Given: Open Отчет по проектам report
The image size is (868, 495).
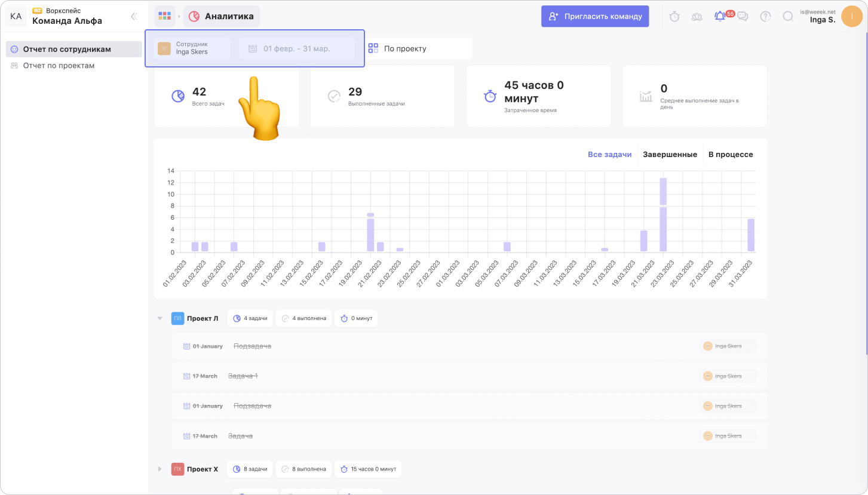Looking at the screenshot, I should [x=59, y=66].
